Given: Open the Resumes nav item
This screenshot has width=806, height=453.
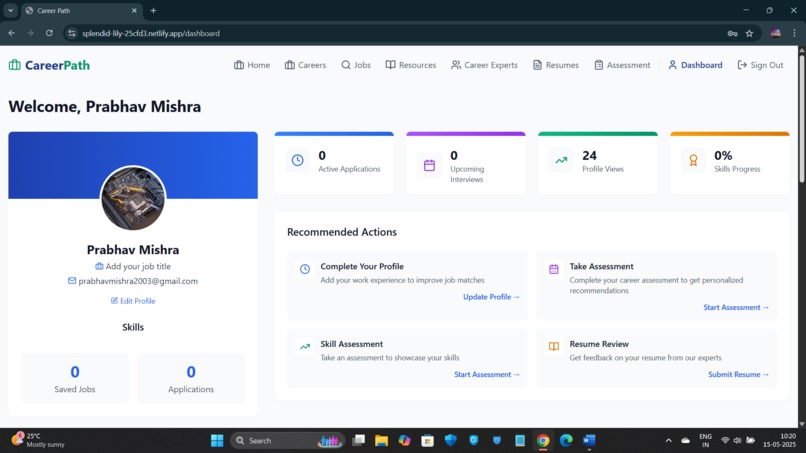Looking at the screenshot, I should (x=556, y=65).
